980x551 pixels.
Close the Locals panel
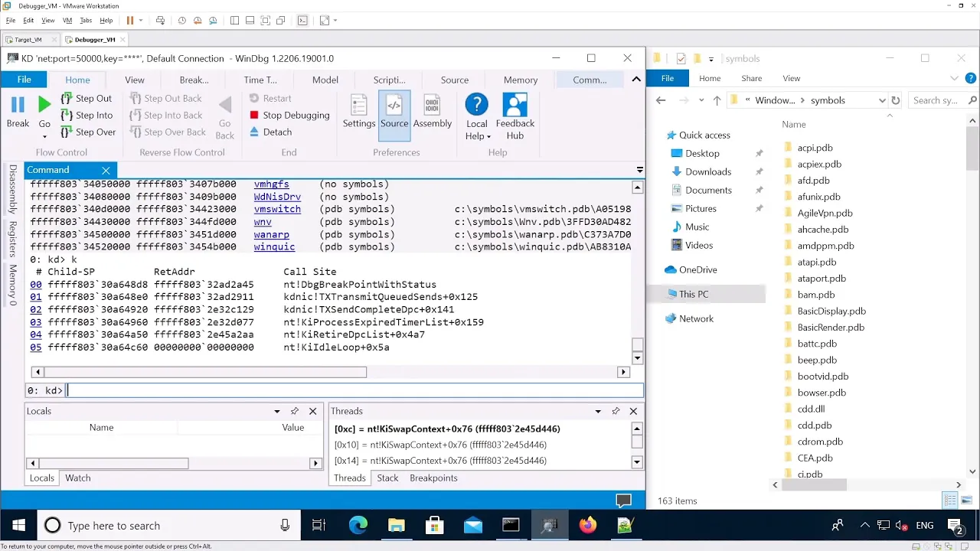[312, 411]
